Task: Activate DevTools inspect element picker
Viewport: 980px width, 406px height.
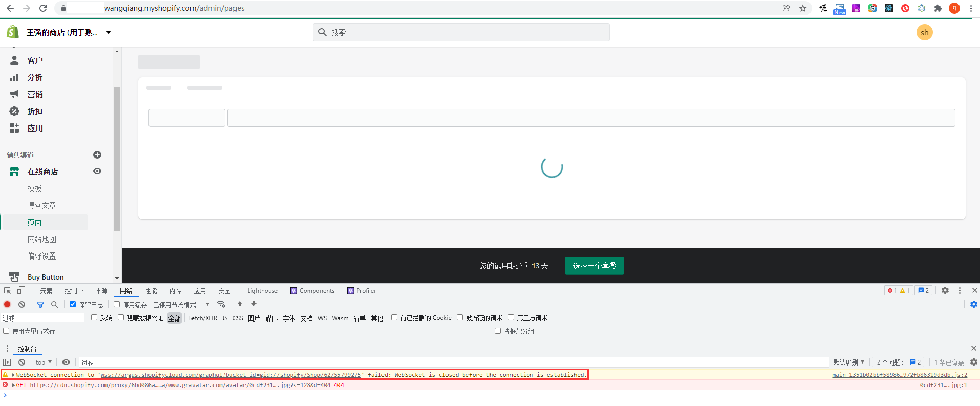Action: coord(8,290)
